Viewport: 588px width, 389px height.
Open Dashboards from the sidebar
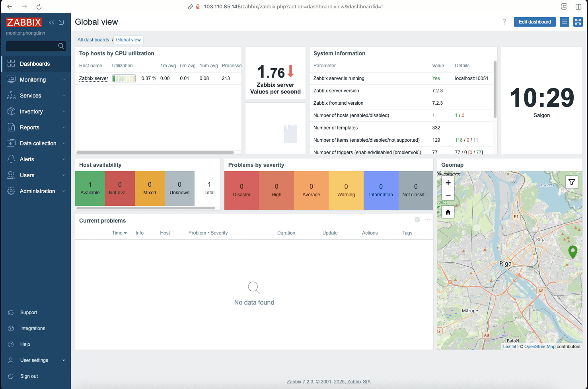point(36,64)
